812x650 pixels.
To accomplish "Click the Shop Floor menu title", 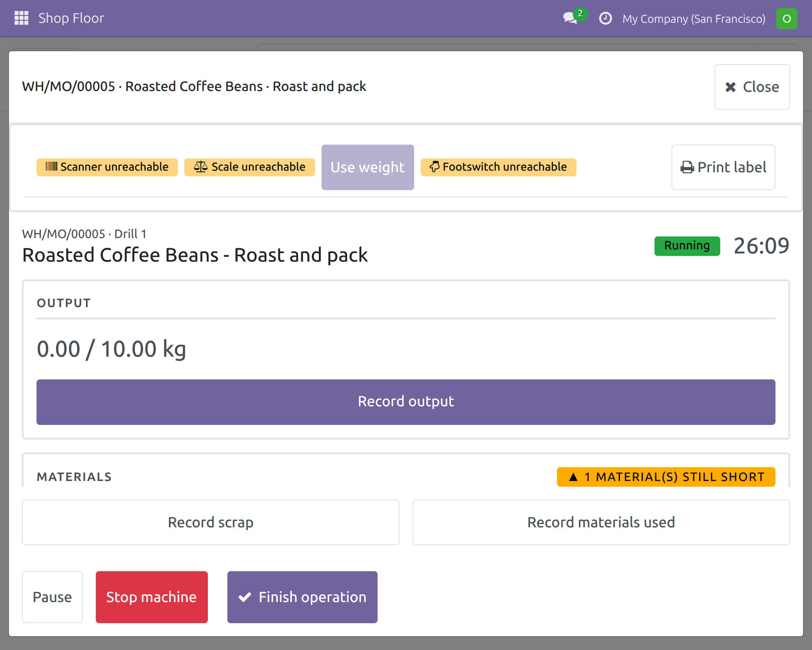I will (71, 18).
